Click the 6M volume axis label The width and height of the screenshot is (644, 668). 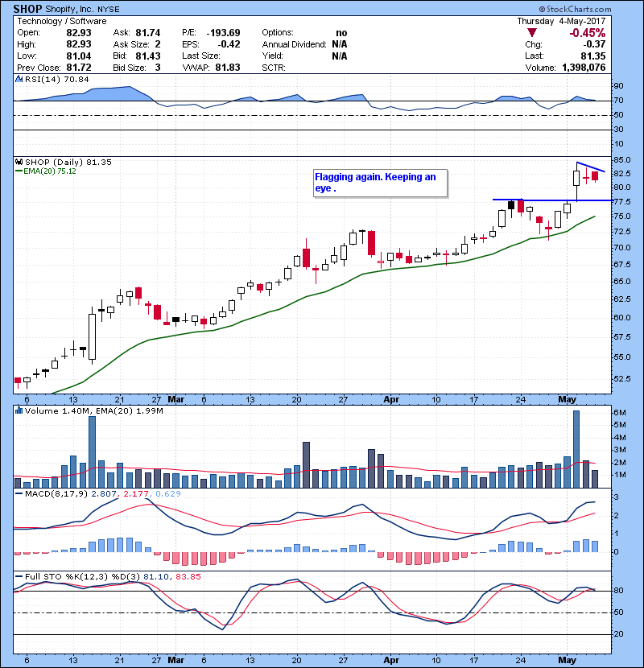(620, 413)
